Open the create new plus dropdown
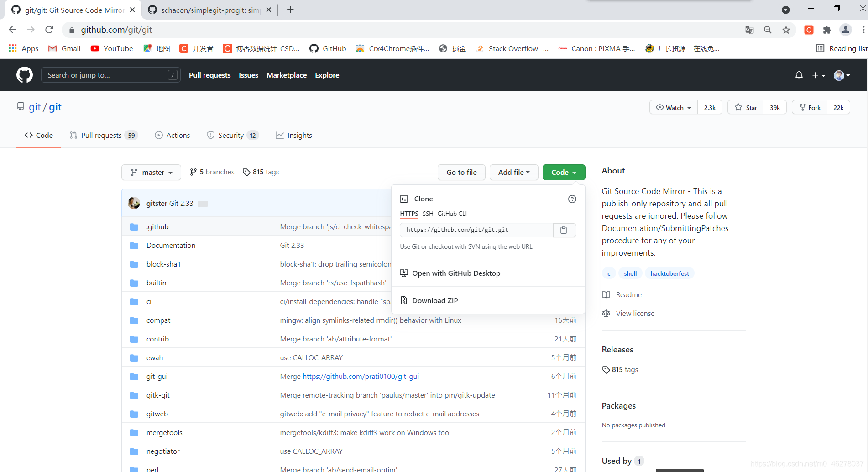The height and width of the screenshot is (472, 868). pyautogui.click(x=819, y=75)
